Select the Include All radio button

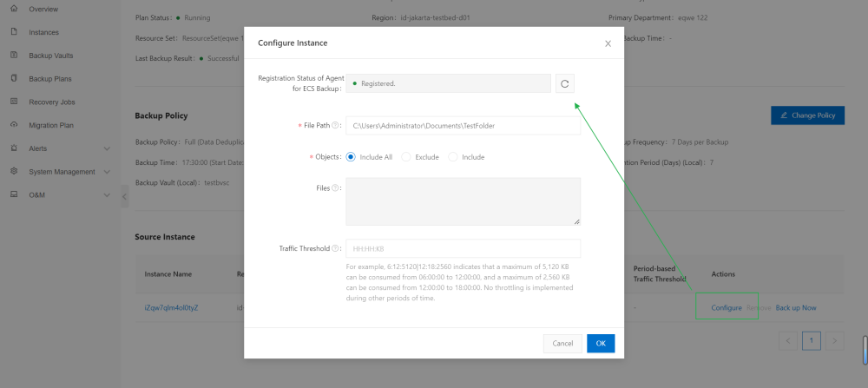(350, 157)
